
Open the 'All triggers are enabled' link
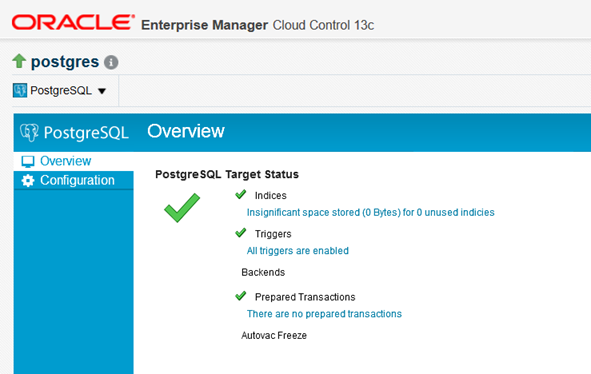tap(298, 251)
